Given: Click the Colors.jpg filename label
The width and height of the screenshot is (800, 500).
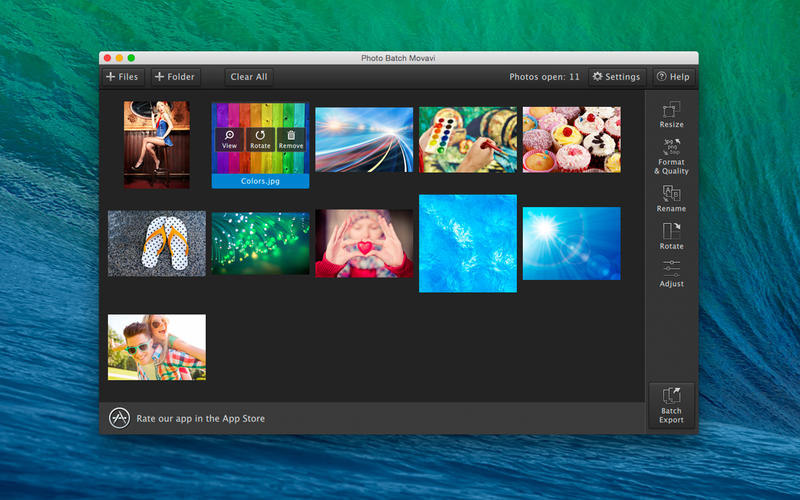Looking at the screenshot, I should pyautogui.click(x=260, y=181).
